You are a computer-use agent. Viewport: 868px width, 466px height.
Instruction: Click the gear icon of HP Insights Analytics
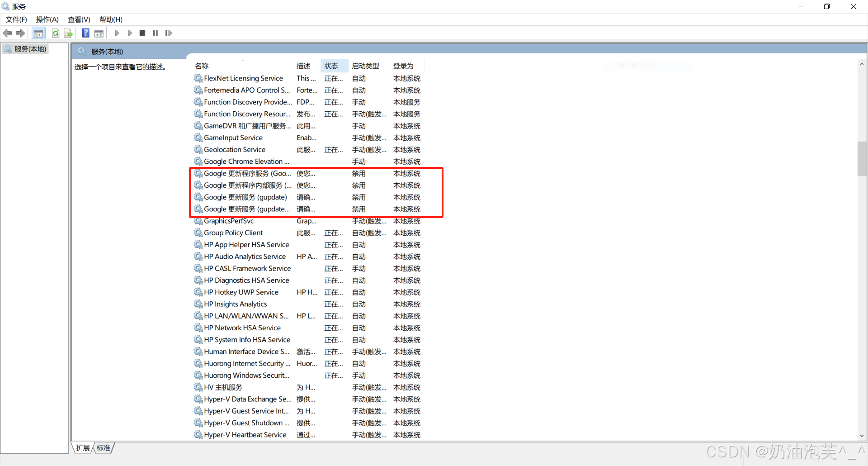click(x=198, y=304)
